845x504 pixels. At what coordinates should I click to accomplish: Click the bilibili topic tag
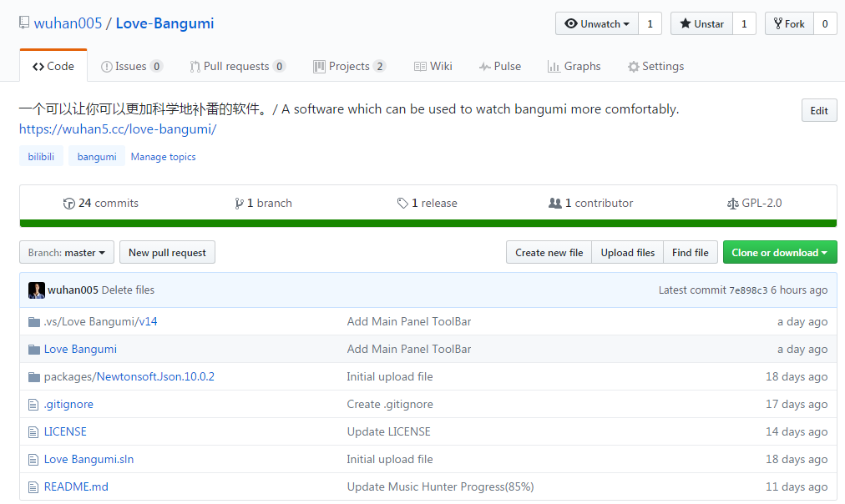tap(41, 156)
